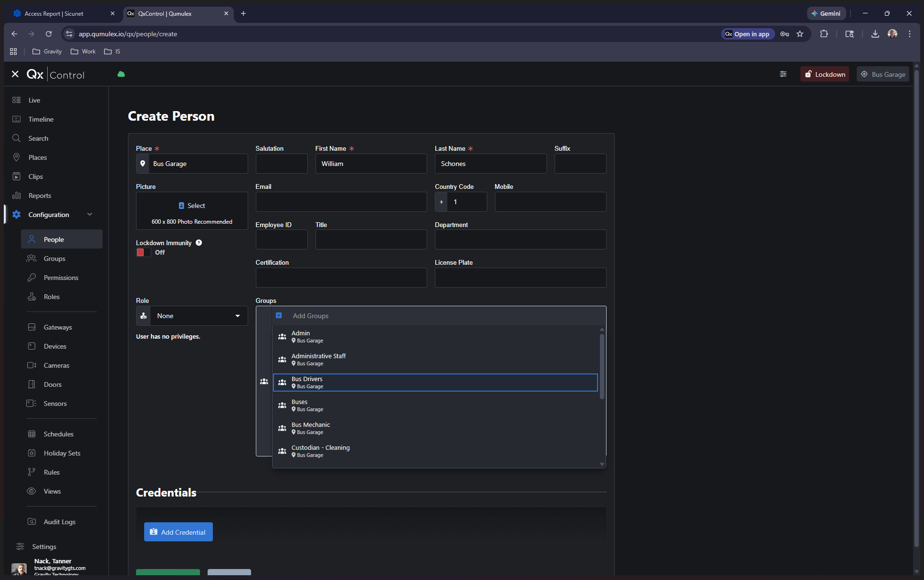Open Permissions in the sidebar
924x580 pixels.
[x=61, y=278]
